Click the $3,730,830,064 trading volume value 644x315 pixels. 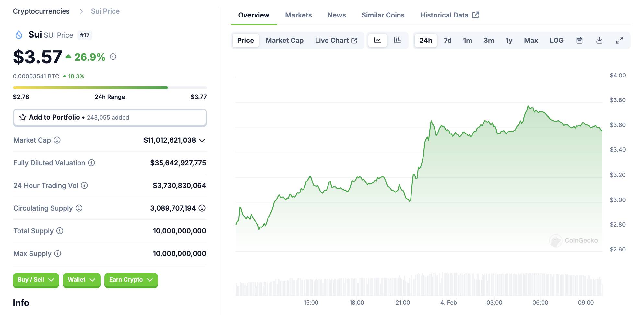click(179, 185)
